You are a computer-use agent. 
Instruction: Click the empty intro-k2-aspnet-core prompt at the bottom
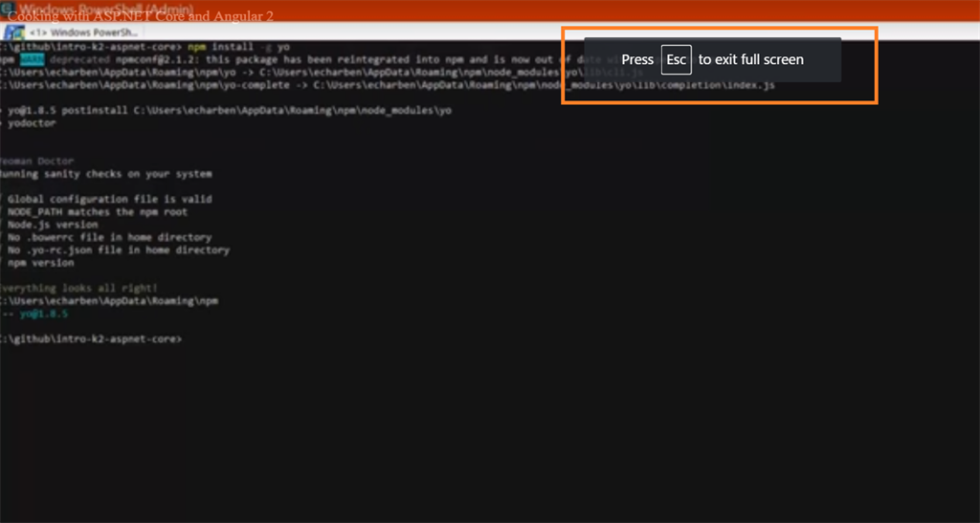coord(91,338)
